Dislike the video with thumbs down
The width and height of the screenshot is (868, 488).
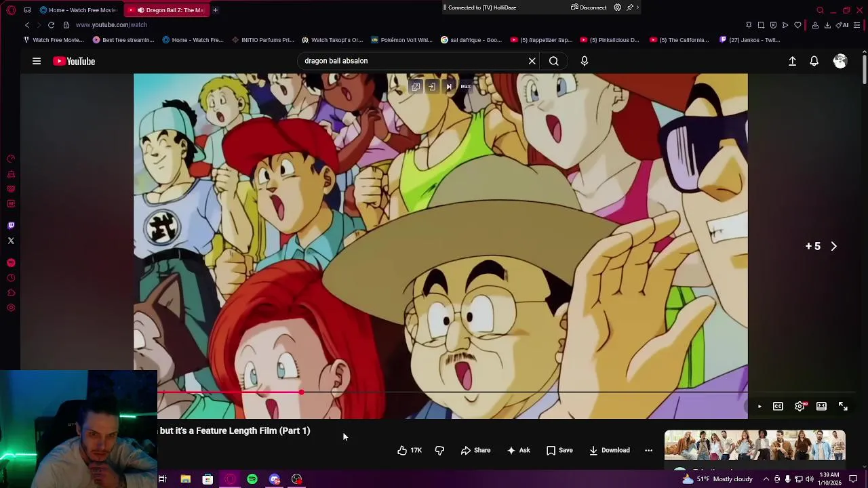pos(439,450)
